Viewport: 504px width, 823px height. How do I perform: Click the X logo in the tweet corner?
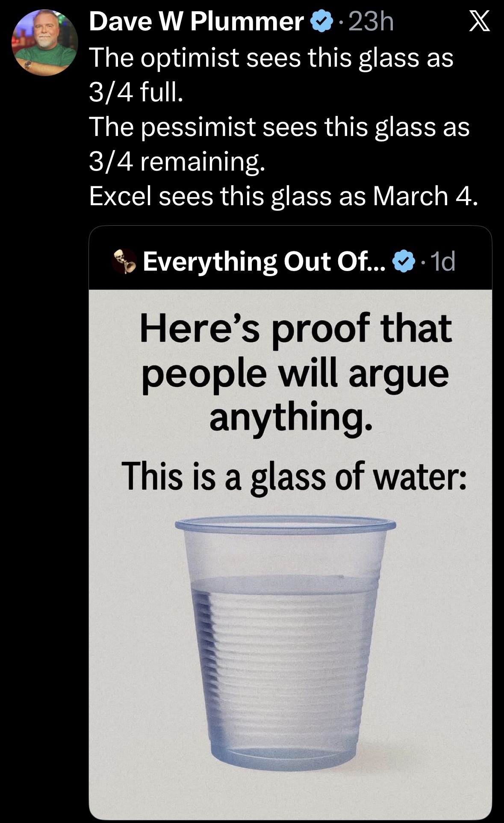479,21
